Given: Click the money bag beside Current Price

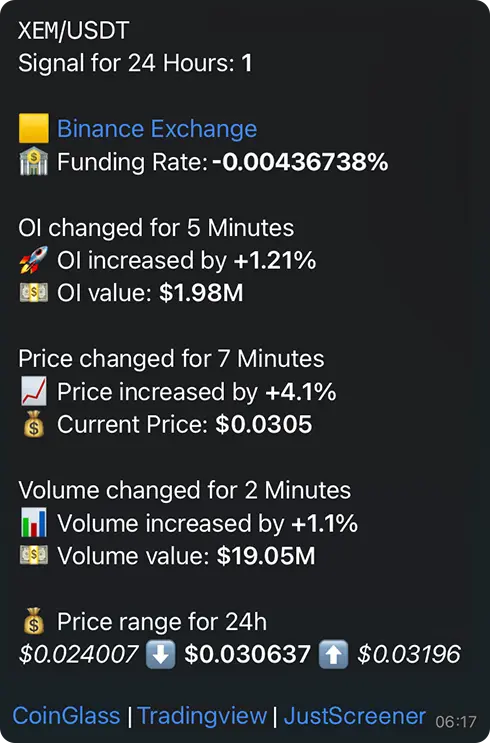Looking at the screenshot, I should tap(34, 424).
